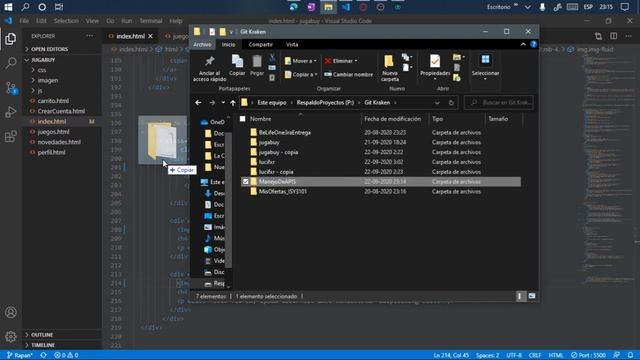The height and width of the screenshot is (360, 640).
Task: Click Este equipo in address breadcrumb
Action: click(271, 103)
